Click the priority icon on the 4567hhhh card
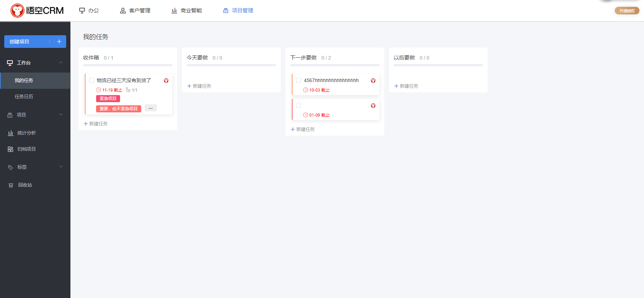The width and height of the screenshot is (644, 298). [x=373, y=81]
